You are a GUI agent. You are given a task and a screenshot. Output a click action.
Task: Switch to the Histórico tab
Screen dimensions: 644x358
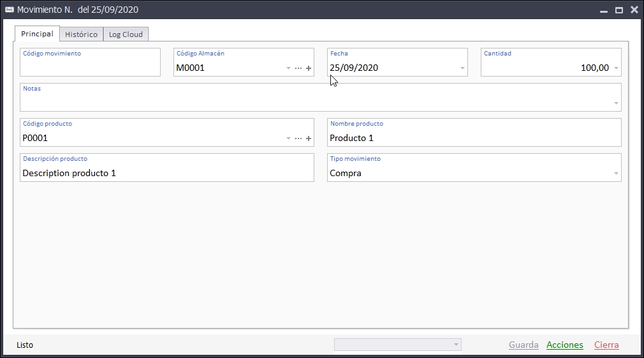pos(81,34)
